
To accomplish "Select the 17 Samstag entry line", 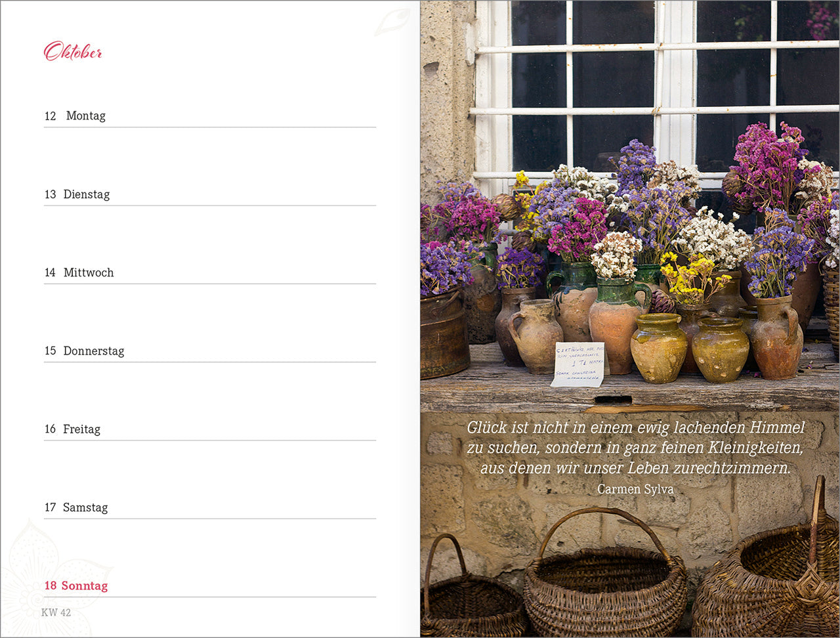I will [210, 507].
